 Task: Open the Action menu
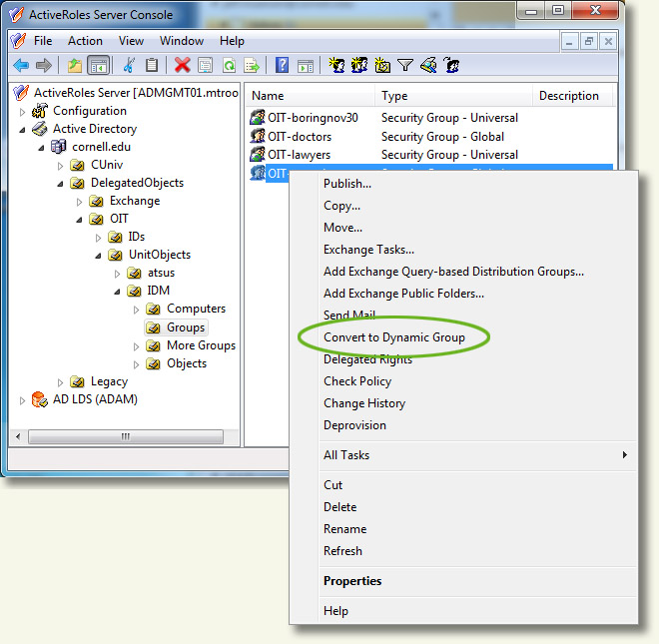click(x=85, y=41)
